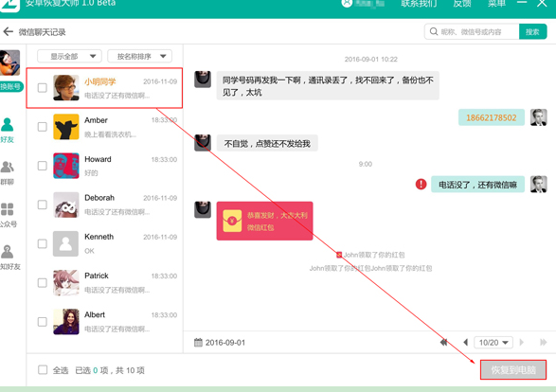Open the 反馈 feedback menu
556x392 pixels.
[462, 4]
